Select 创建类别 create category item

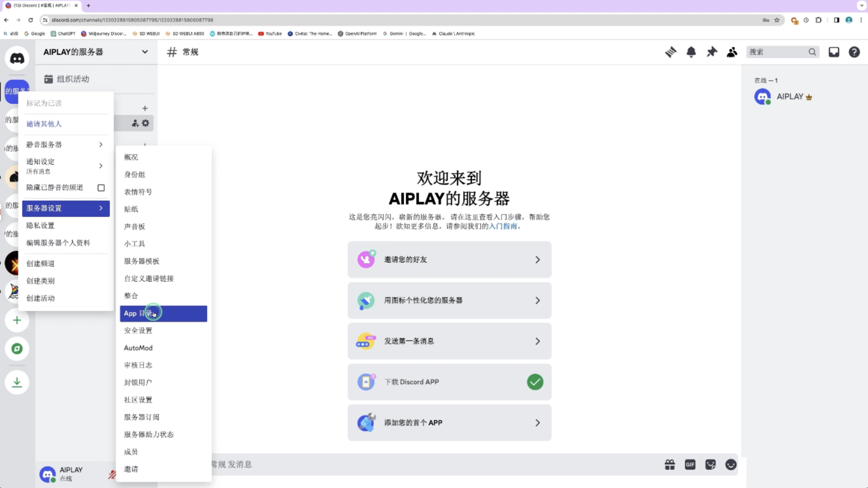tap(66, 281)
